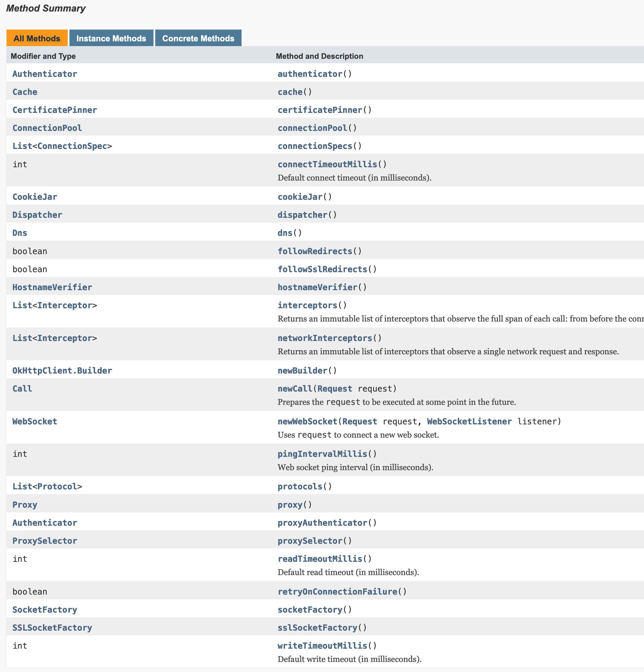Open the OkHttpClient.Builder type link
This screenshot has height=672, width=644.
62,371
